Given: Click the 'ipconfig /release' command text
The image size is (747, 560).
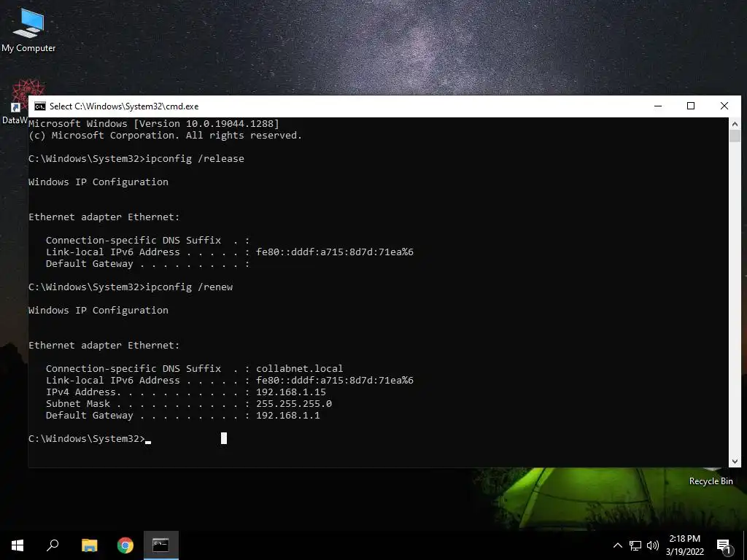Looking at the screenshot, I should (195, 159).
